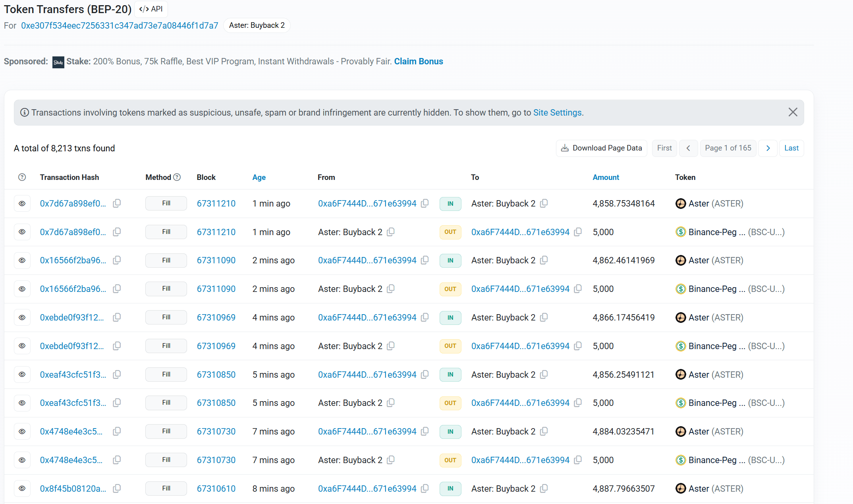Toggle the Age column header format
Image resolution: width=853 pixels, height=504 pixels.
pyautogui.click(x=259, y=177)
